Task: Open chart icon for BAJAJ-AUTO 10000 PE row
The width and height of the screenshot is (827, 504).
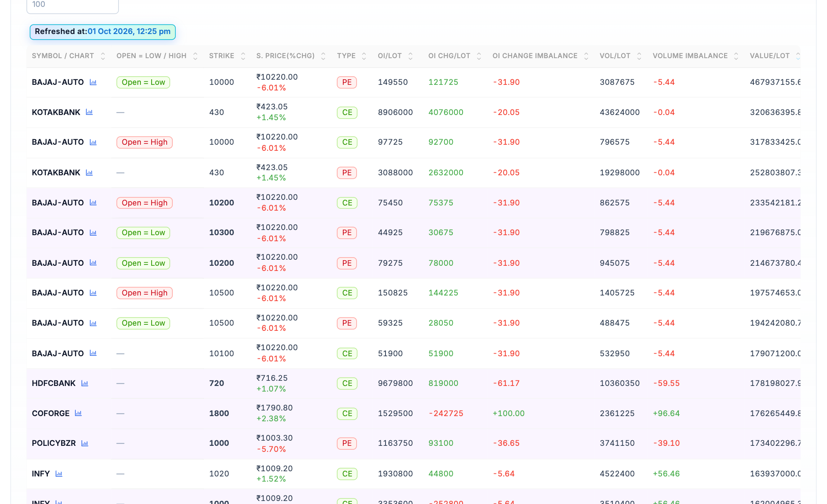Action: 93,82
